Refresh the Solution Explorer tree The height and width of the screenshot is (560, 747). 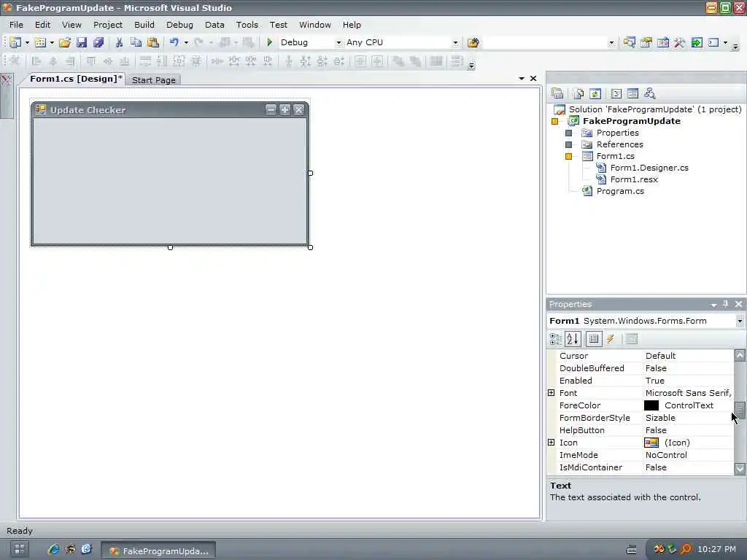click(x=595, y=93)
